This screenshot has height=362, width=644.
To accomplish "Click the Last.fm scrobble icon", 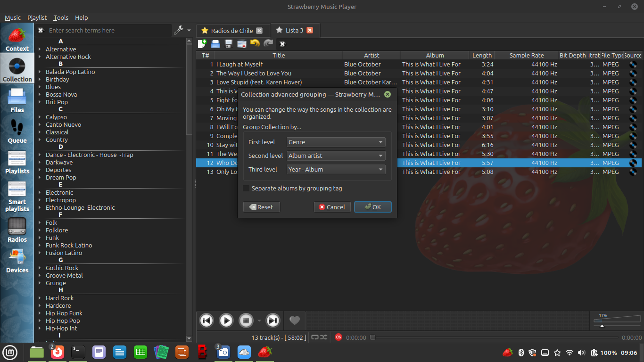I will click(338, 337).
